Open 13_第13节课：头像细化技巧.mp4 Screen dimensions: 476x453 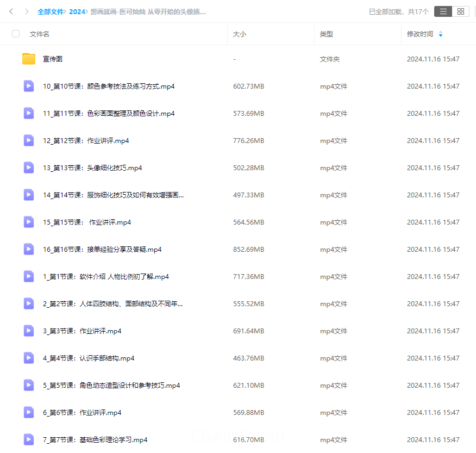pyautogui.click(x=92, y=167)
